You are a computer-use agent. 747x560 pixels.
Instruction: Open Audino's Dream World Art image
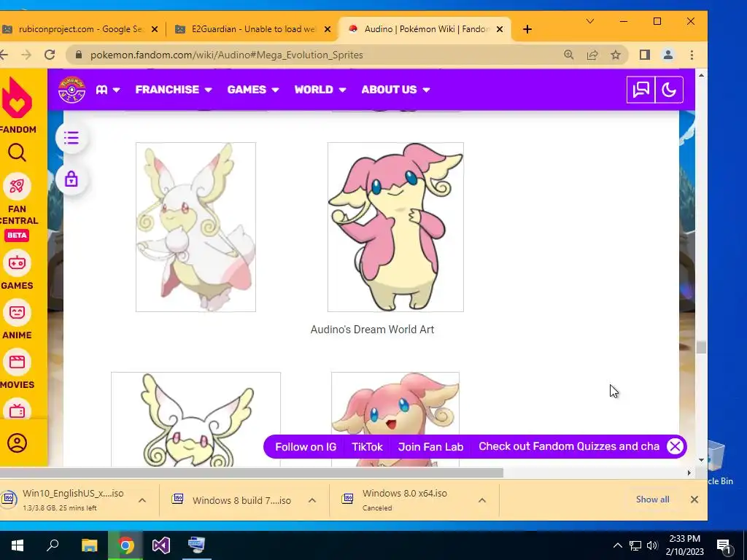[395, 227]
